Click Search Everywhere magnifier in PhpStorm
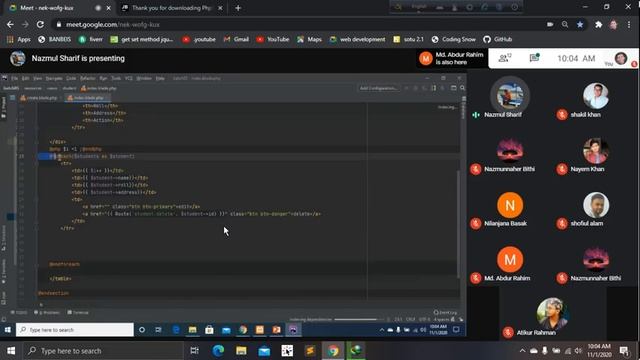This screenshot has height=360, width=640. [x=462, y=88]
